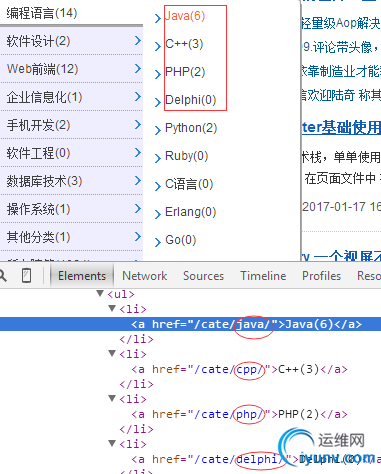Image resolution: width=381 pixels, height=474 pixels.
Task: Collapse the ul node in DOM tree
Action: [x=100, y=293]
